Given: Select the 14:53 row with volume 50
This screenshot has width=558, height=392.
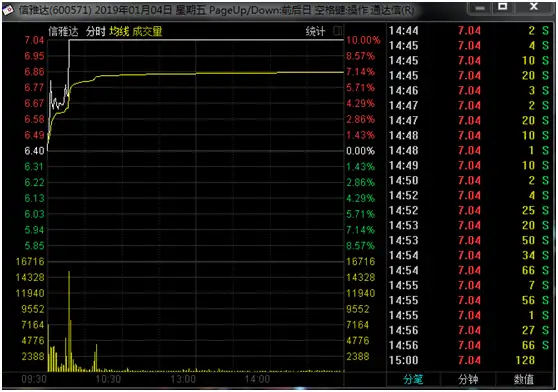Looking at the screenshot, I should (x=469, y=240).
